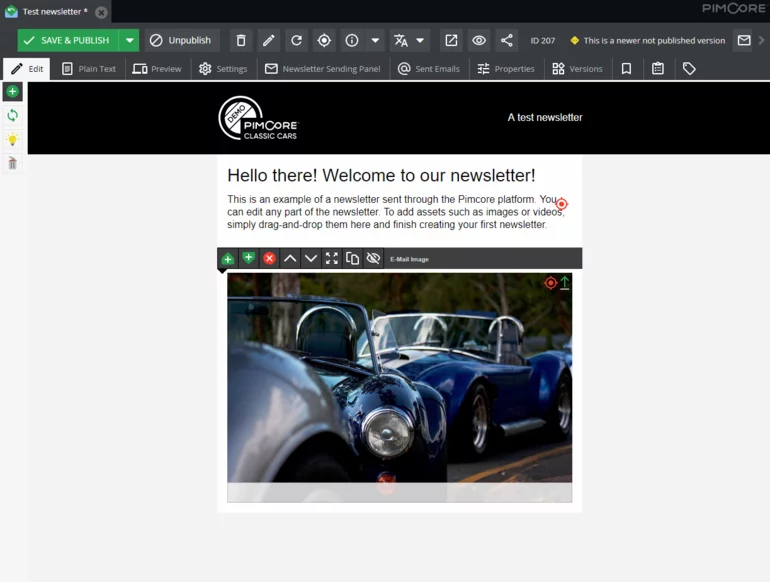
Task: Reload the document with the refresh icon
Action: (x=296, y=40)
